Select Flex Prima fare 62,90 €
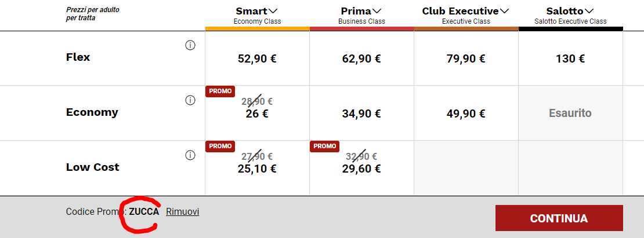 pyautogui.click(x=361, y=58)
